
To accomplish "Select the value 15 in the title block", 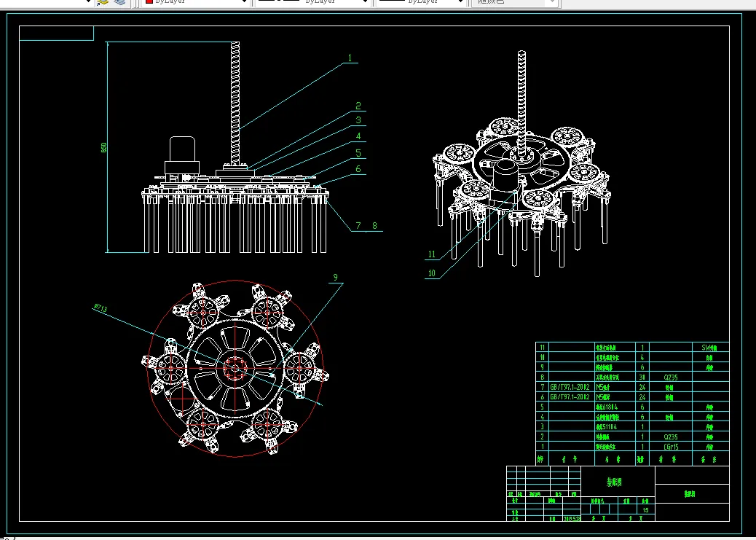I will (645, 509).
